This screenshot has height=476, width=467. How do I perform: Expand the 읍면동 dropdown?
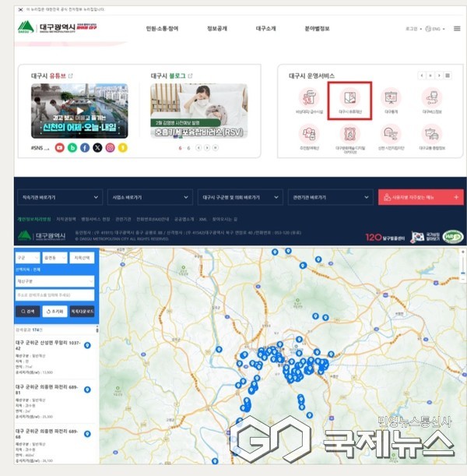[x=53, y=257]
